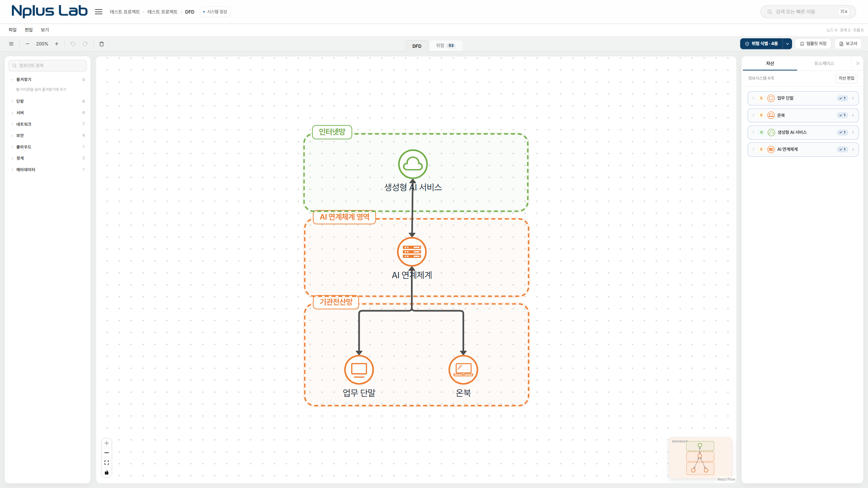This screenshot has width=868, height=488.
Task: Focus the 검색 또는 빠른 이동 search box
Action: click(808, 12)
